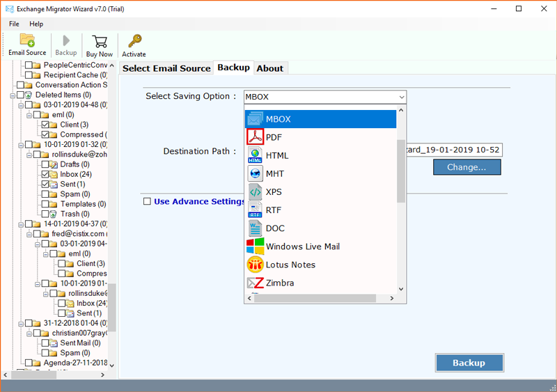This screenshot has width=557, height=392.
Task: Uncheck the Sent (1) checkbox under rollinsduke@zoh
Action: pyautogui.click(x=45, y=185)
